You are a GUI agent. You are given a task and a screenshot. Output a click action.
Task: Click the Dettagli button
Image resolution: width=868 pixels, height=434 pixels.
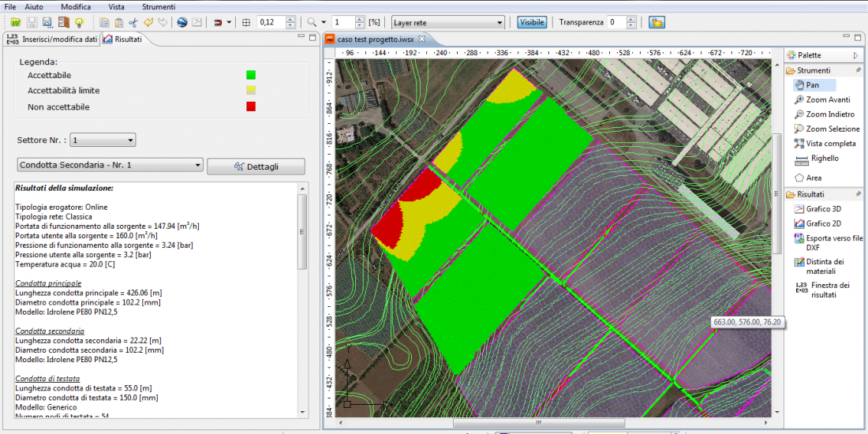point(256,166)
